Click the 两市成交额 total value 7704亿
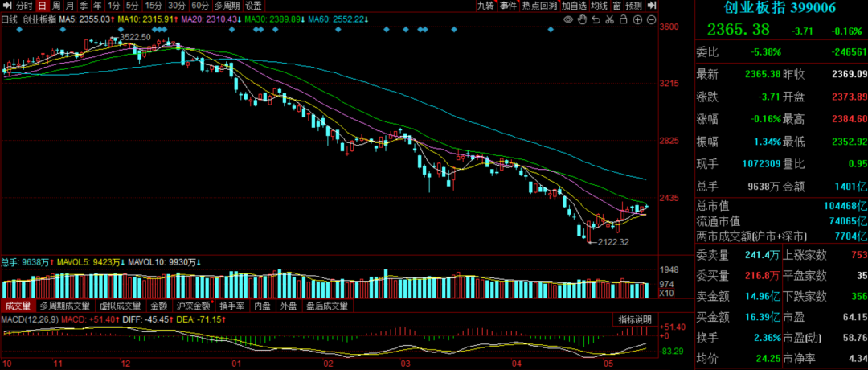This screenshot has width=868, height=370. 850,237
